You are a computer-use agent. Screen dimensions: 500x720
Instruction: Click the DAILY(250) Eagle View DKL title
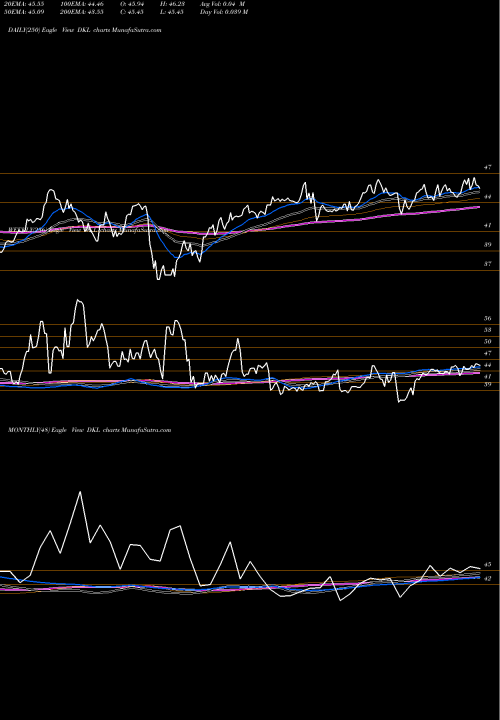pyautogui.click(x=84, y=30)
